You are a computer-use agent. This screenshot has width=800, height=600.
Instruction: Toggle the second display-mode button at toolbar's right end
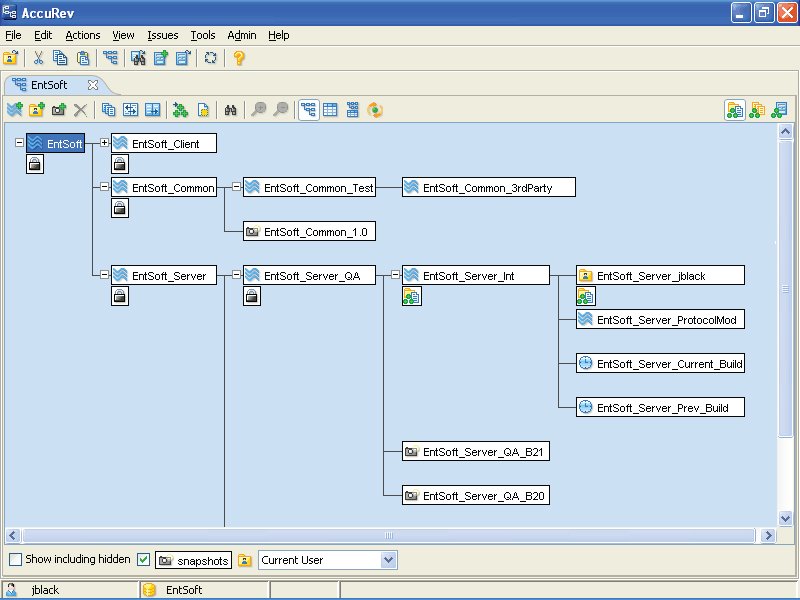click(757, 110)
